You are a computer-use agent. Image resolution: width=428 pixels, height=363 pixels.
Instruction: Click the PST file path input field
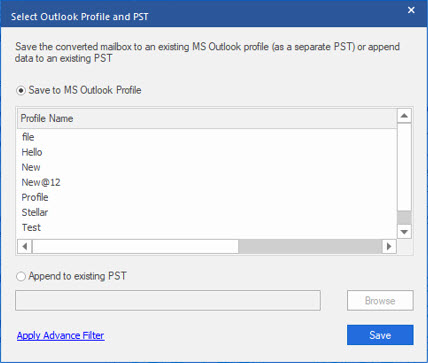[x=168, y=300]
